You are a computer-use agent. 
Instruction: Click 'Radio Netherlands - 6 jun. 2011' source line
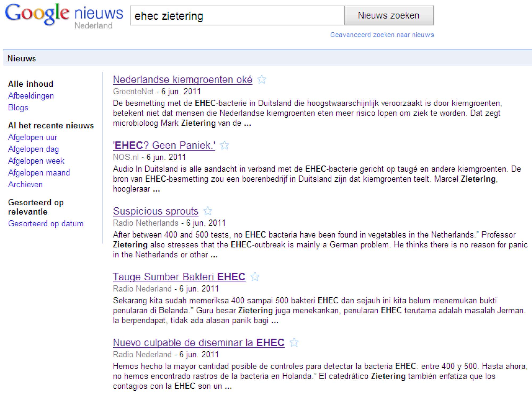169,223
